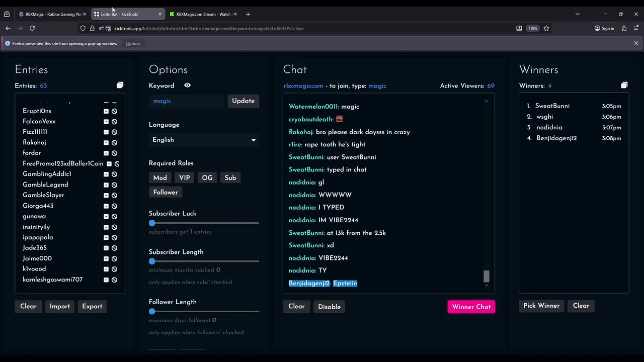The width and height of the screenshot is (644, 362).
Task: Toggle OG required role
Action: (x=207, y=178)
